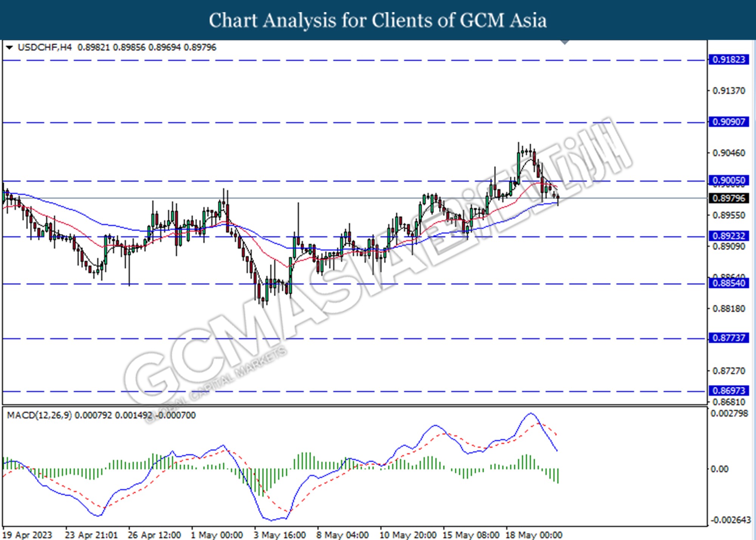Click the MACD zero level 0.00 label
Screen dimensions: 756x540
tap(719, 469)
